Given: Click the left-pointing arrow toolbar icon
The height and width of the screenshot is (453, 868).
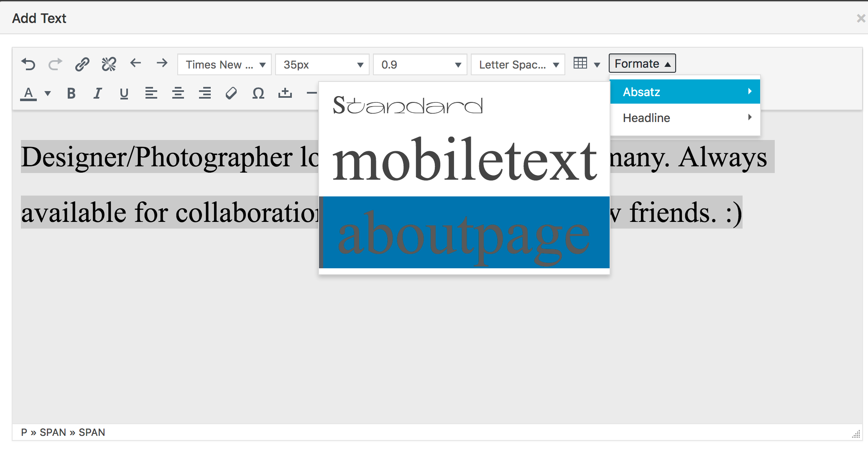Looking at the screenshot, I should (135, 63).
